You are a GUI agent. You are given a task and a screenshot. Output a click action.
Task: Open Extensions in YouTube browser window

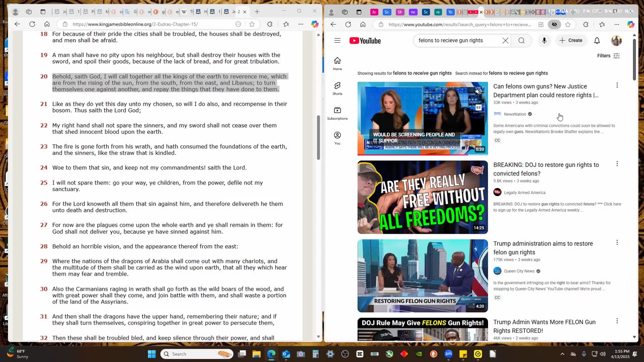click(x=586, y=24)
